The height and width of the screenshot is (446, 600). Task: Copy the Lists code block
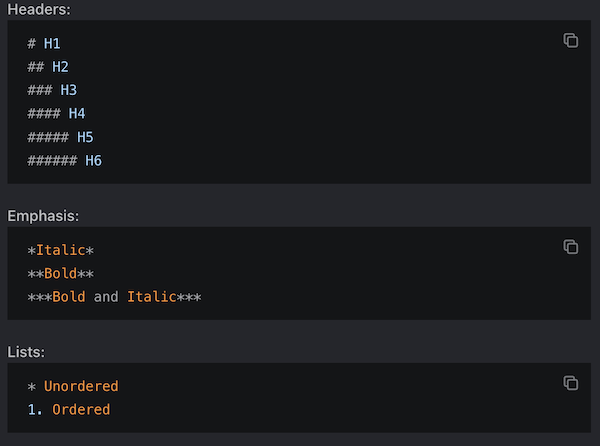(571, 383)
